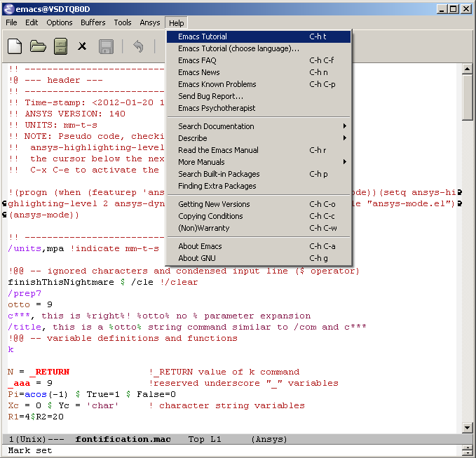Choose Send Bug Report...
The height and width of the screenshot is (458, 476).
[259, 96]
